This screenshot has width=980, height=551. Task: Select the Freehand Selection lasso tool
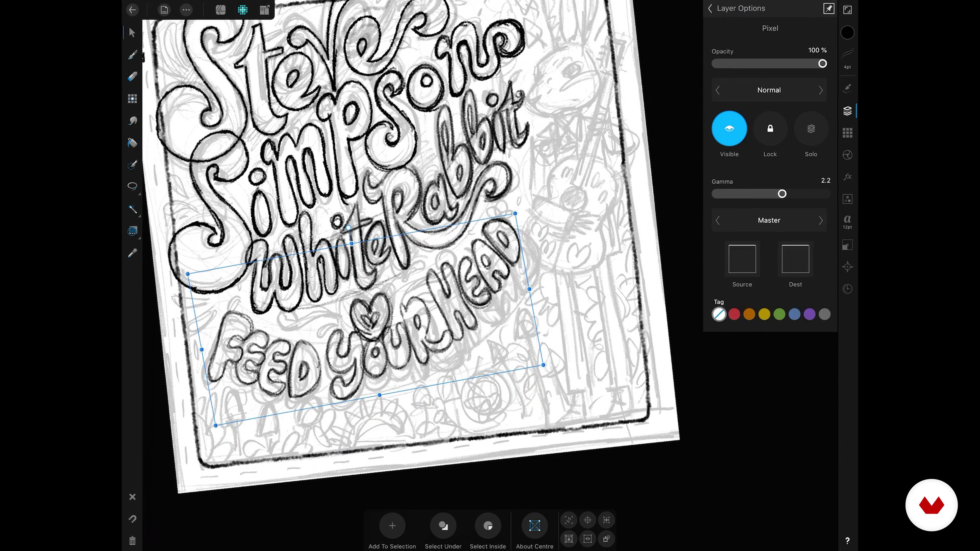[132, 186]
